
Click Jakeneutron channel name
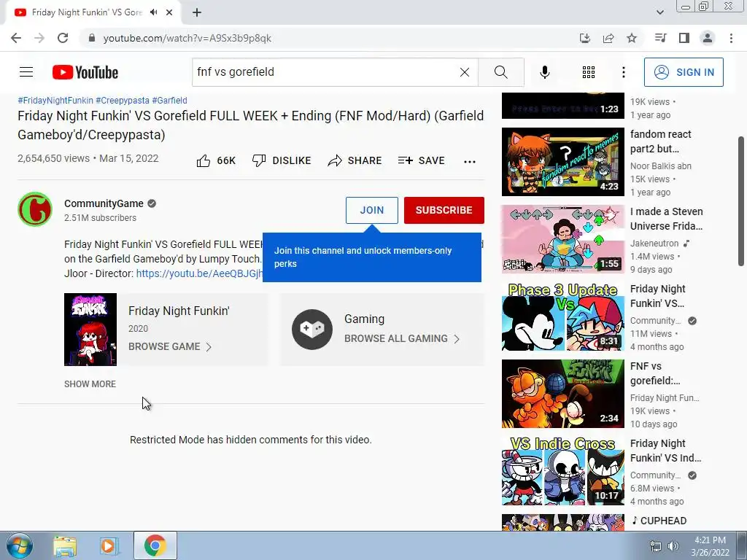[654, 244]
